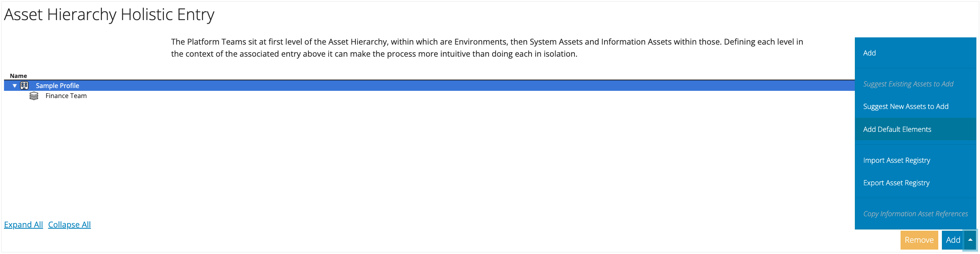Click the Name column header
Image resolution: width=980 pixels, height=254 pixels.
(18, 76)
